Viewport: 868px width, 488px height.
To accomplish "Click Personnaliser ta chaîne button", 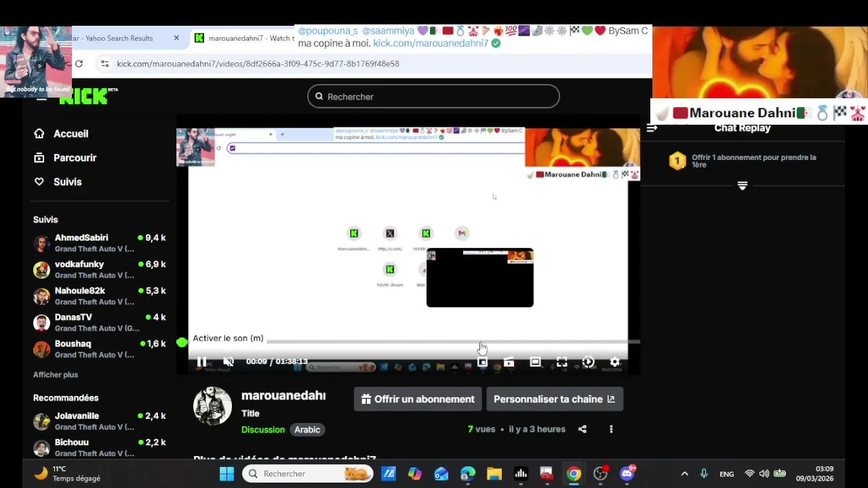I will [555, 399].
